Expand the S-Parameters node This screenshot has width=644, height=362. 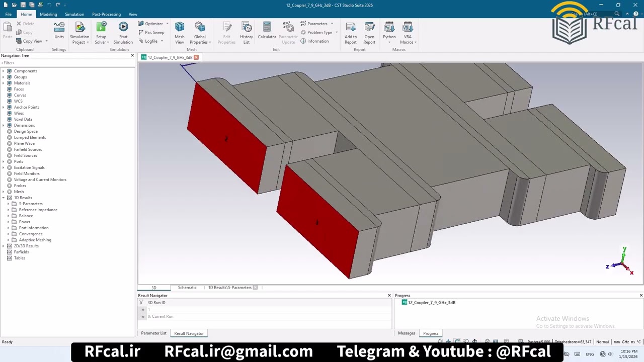click(x=8, y=204)
